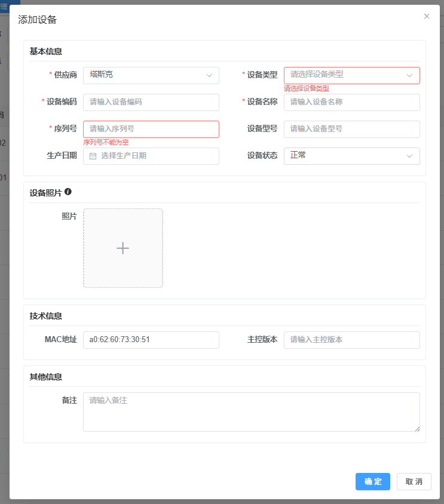
Task: Click the 序列号 input field
Action: (151, 129)
